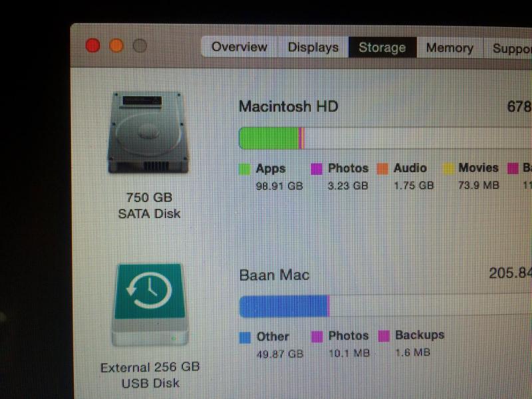532x399 pixels.
Task: Minimize the window with the orange button
Action: 116,45
